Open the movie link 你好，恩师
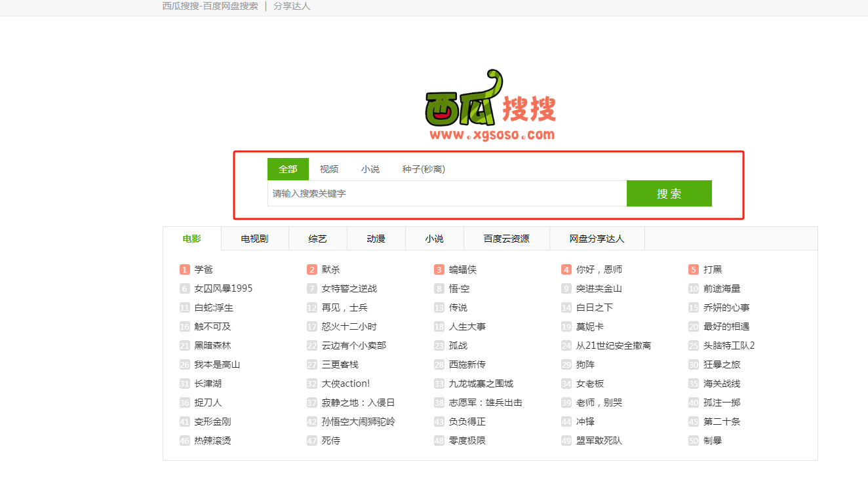The image size is (868, 491). [599, 269]
